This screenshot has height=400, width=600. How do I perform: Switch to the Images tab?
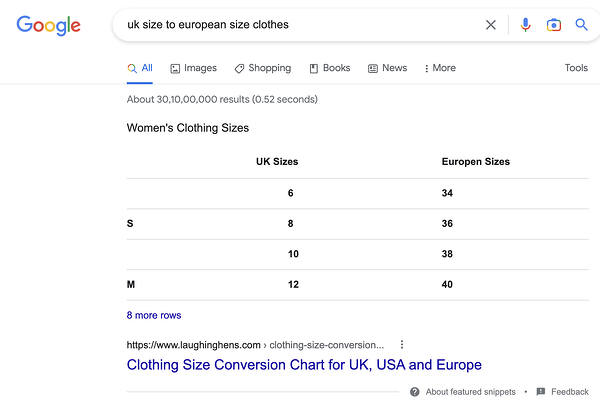pos(193,68)
